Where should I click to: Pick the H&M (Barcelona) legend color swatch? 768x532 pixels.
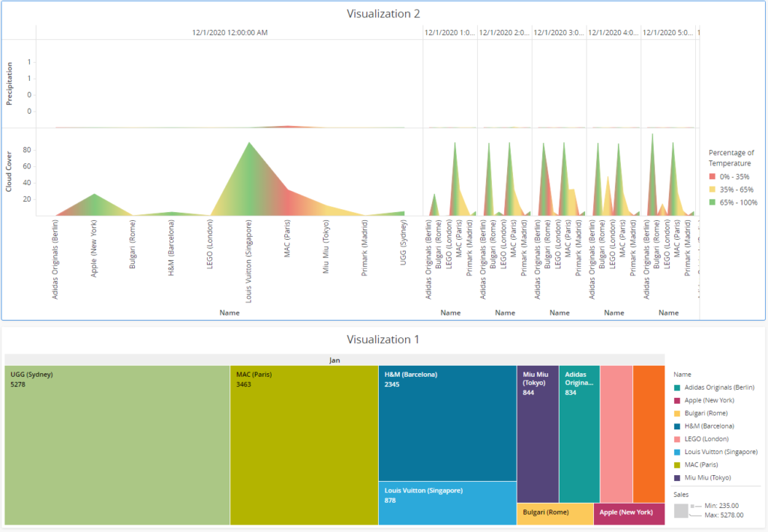click(x=677, y=426)
